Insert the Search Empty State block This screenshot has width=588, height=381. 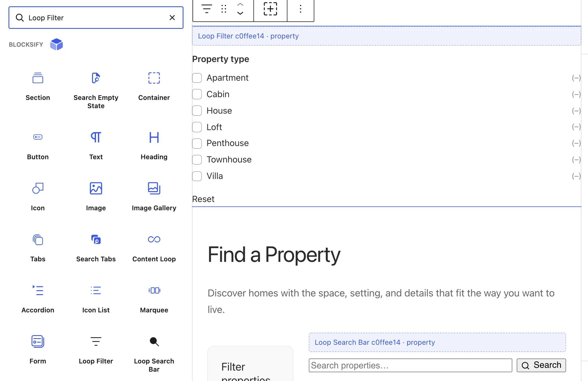coord(96,90)
